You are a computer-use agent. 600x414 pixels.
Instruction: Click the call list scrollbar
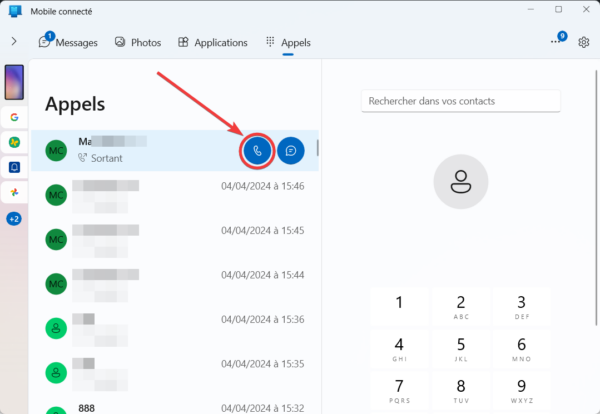(317, 148)
